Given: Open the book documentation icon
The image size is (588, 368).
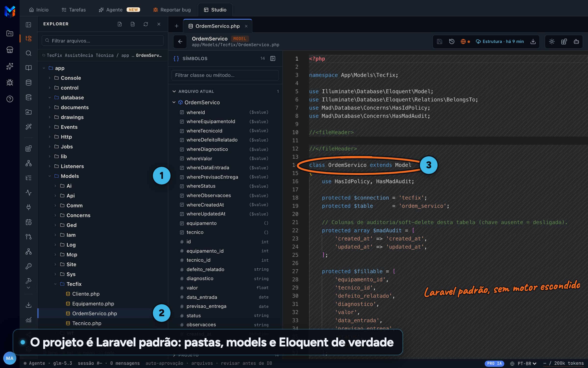Looking at the screenshot, I should click(28, 68).
